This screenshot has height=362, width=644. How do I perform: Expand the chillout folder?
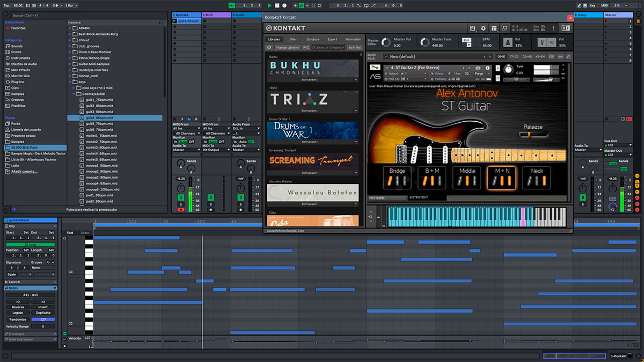tap(70, 40)
